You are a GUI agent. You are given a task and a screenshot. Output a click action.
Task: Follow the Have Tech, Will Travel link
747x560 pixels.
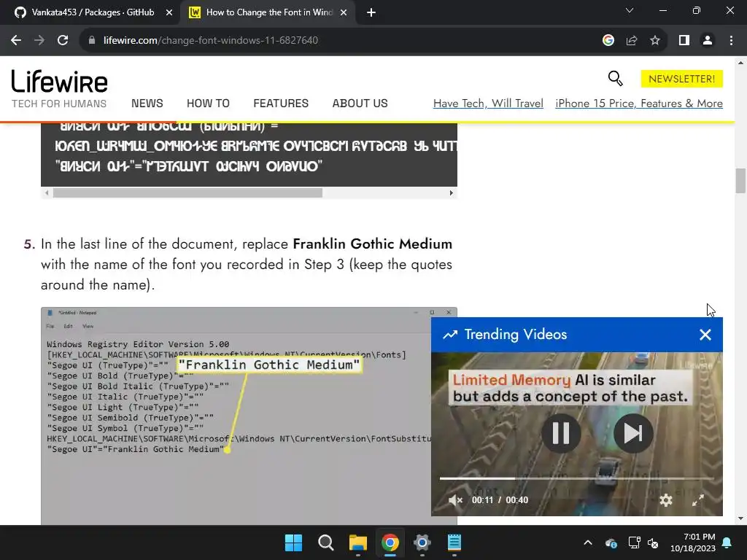(x=488, y=104)
